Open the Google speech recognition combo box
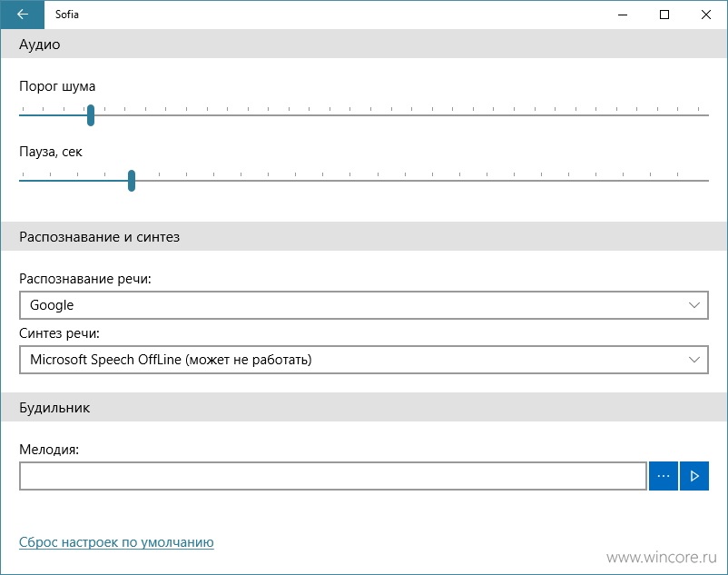Screen dimensions: 728x575 [x=364, y=305]
